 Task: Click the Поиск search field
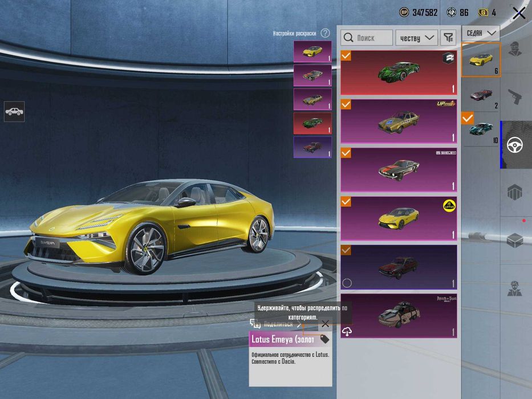tap(367, 38)
